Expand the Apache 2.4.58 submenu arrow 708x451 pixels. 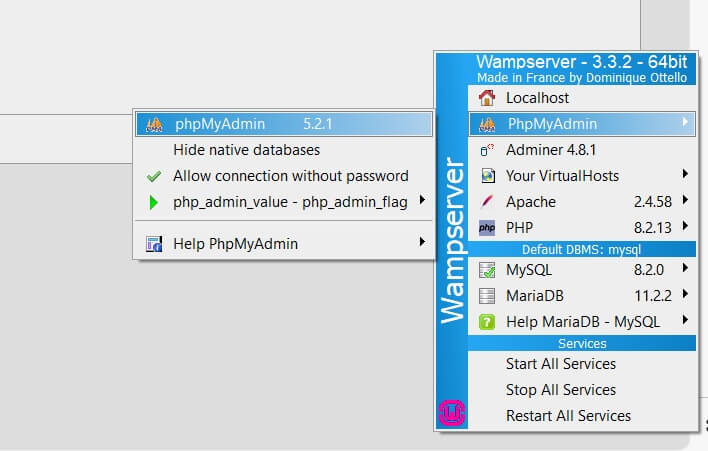pos(685,199)
